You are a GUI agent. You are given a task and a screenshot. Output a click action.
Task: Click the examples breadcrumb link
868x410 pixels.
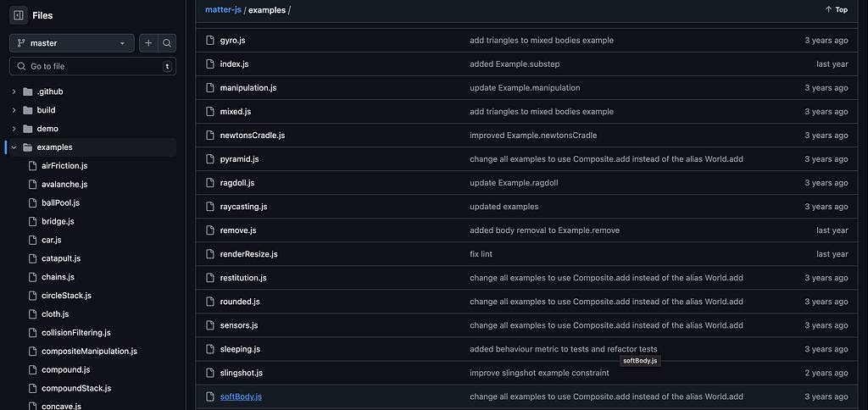tap(267, 10)
